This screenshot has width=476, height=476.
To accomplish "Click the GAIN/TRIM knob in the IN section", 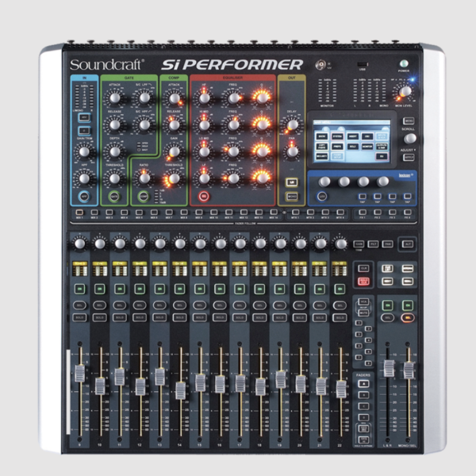I will pos(84,152).
